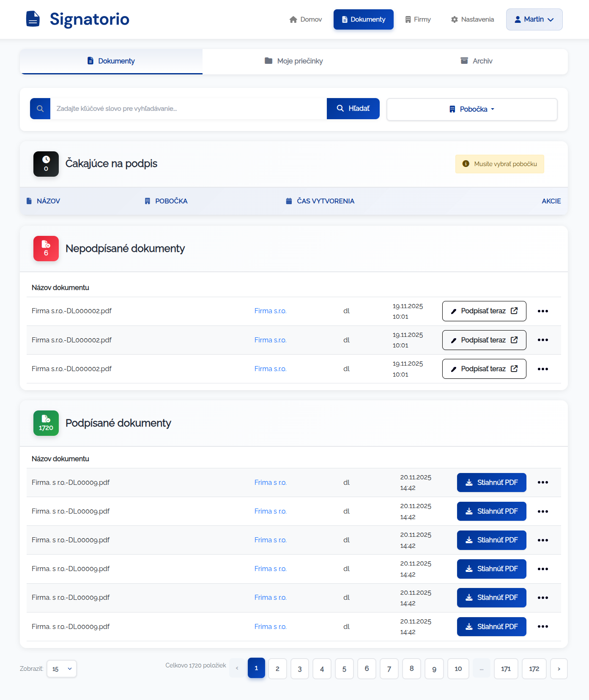Viewport: 589px width, 700px height.
Task: Click Stiahnuť PDF for fourth signed document
Action: click(492, 569)
